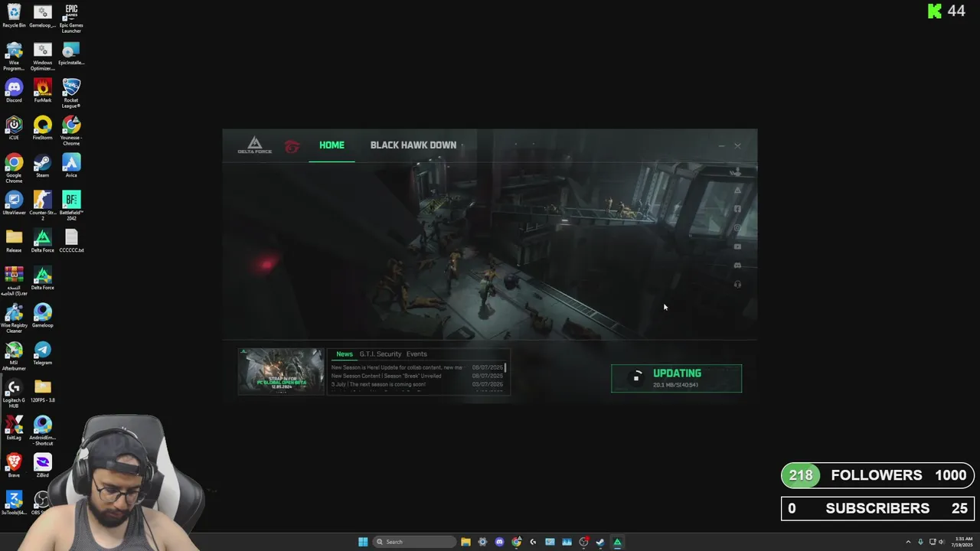Screen dimensions: 980x551
Task: Open Battlefield 2042 desktop shortcut
Action: pyautogui.click(x=71, y=205)
